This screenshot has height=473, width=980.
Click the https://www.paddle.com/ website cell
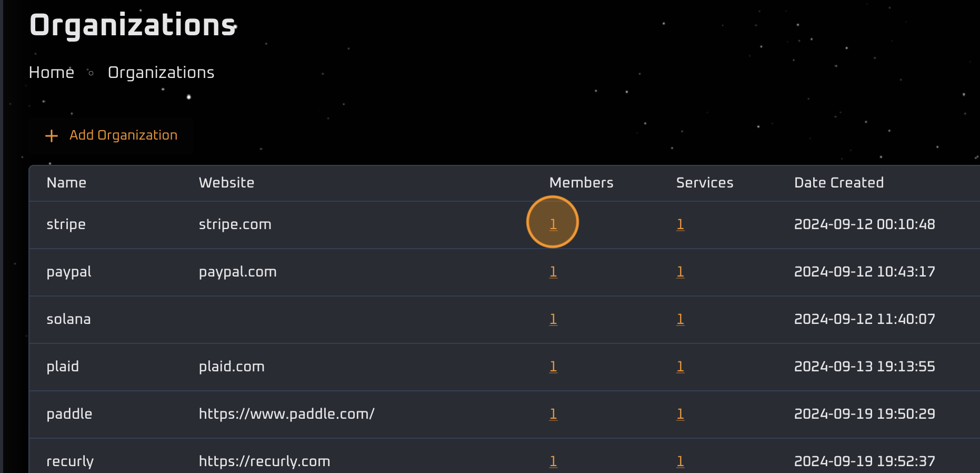pos(286,414)
